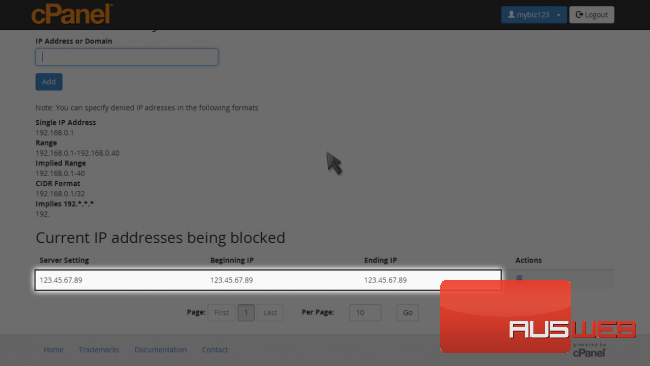Open the Home footer link
This screenshot has width=650, height=366.
tap(53, 349)
